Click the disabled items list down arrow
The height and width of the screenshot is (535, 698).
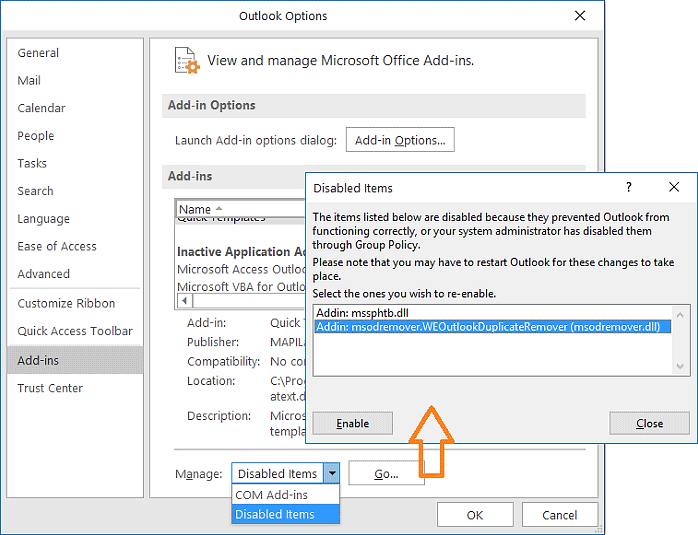680,366
